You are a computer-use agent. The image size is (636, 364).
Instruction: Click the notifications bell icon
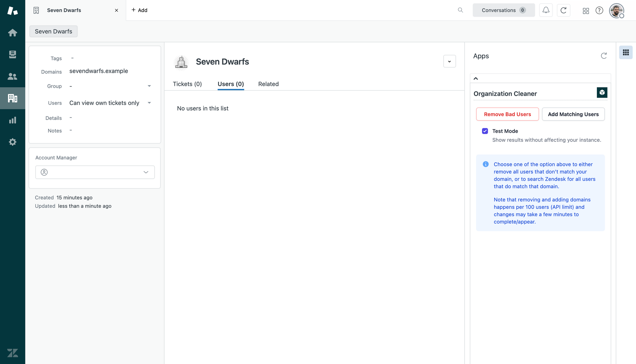click(x=546, y=10)
